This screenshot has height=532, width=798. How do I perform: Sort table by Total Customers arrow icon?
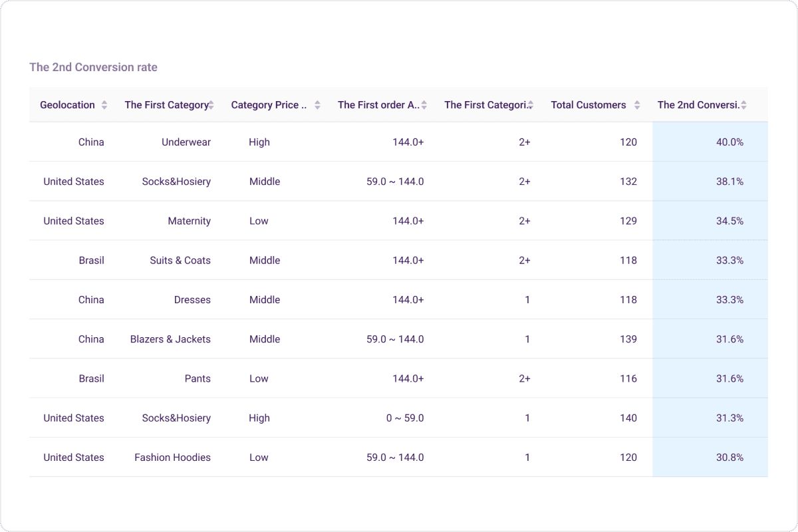point(637,105)
